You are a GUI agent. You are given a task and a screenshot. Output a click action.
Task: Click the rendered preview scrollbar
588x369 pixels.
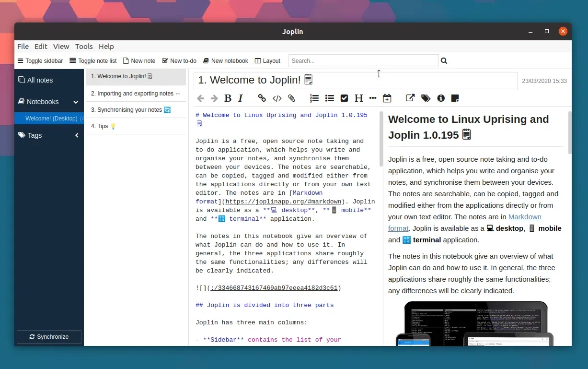(x=570, y=133)
